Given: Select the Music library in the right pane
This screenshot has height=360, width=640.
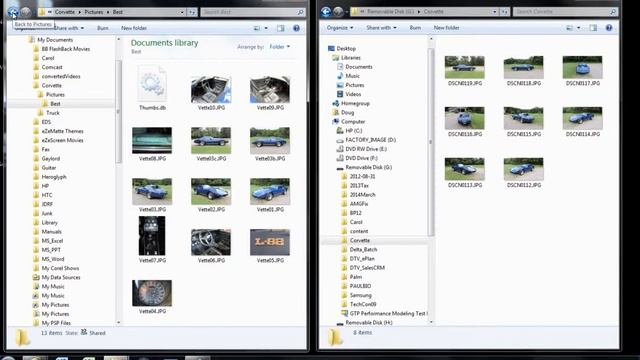Looking at the screenshot, I should click(352, 76).
